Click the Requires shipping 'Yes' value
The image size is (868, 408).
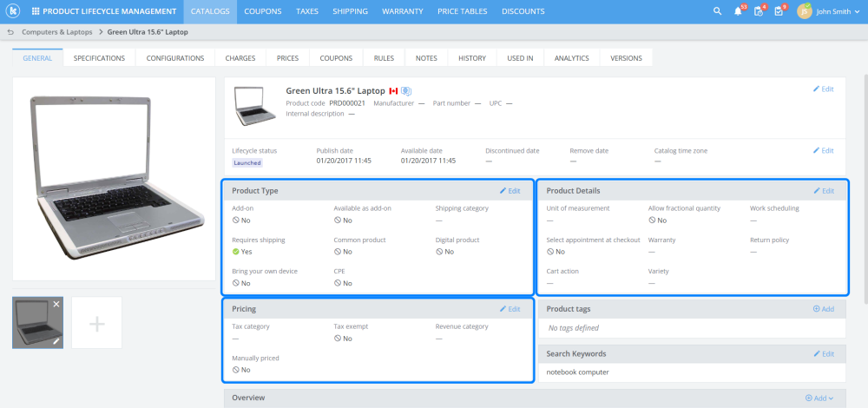click(x=242, y=252)
